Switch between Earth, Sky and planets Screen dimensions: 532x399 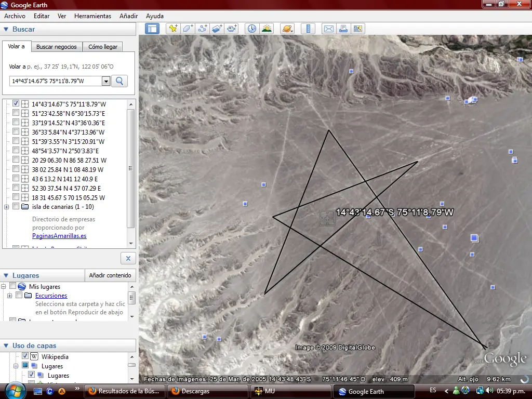tap(287, 29)
